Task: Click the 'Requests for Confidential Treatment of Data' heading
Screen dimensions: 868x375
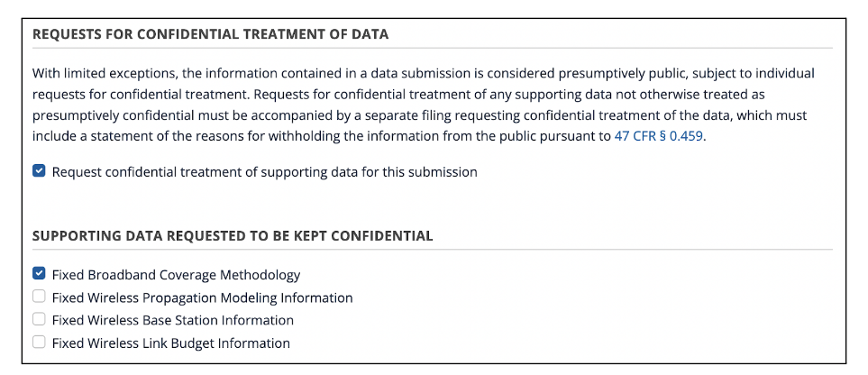Action: click(x=210, y=34)
